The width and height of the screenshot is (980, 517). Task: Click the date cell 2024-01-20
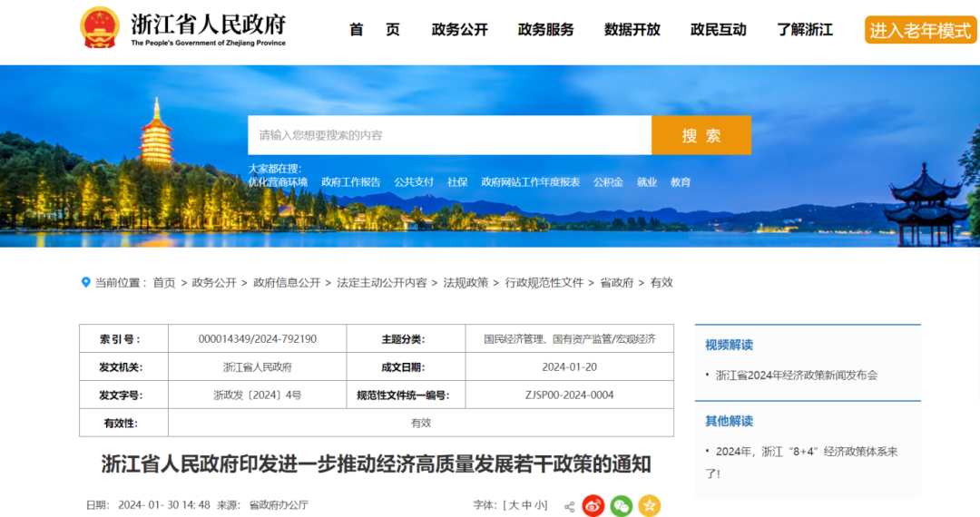569,366
